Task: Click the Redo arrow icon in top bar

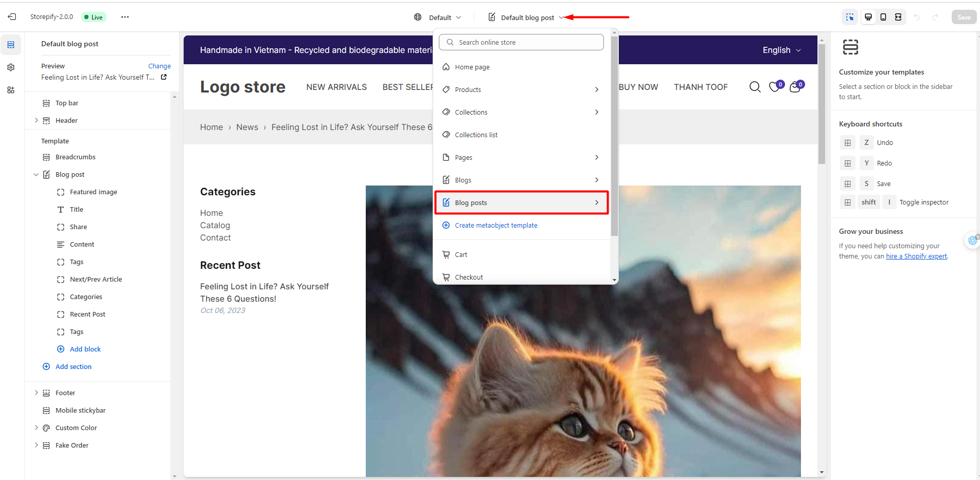Action: [935, 17]
